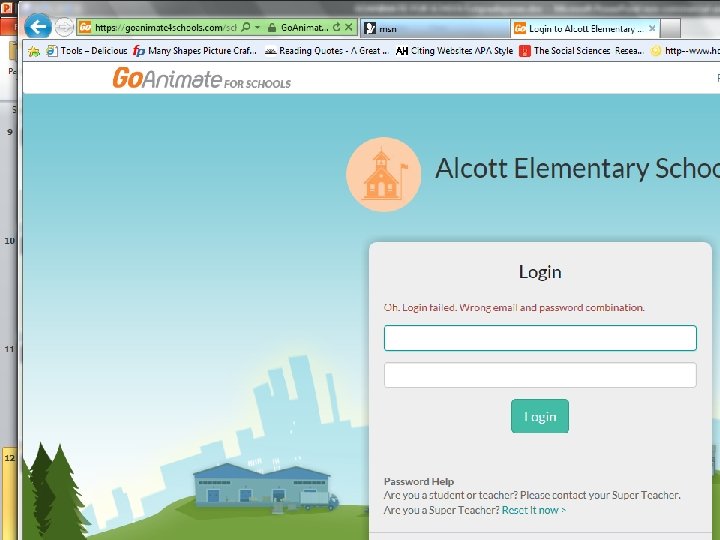The image size is (720, 540).
Task: Open The Social Sciences Research bookmark
Action: pos(581,51)
